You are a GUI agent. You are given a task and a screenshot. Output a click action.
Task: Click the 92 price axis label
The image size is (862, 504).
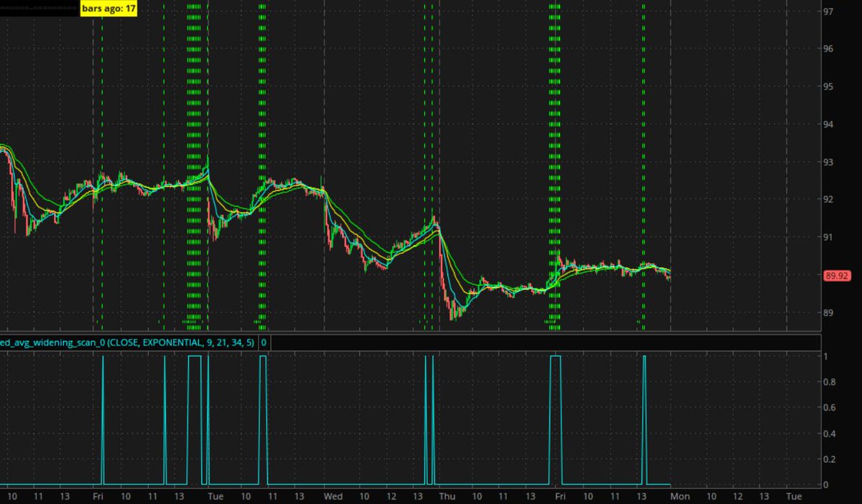828,199
